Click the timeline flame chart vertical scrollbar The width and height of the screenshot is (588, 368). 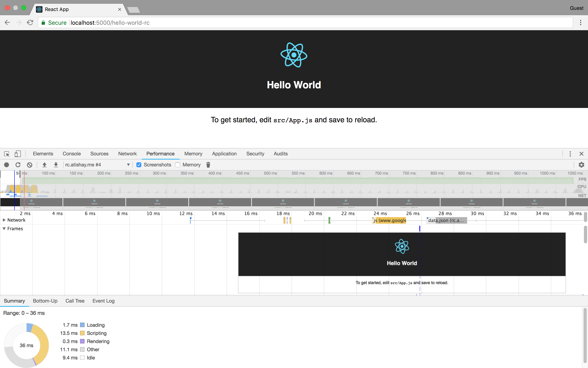585,234
